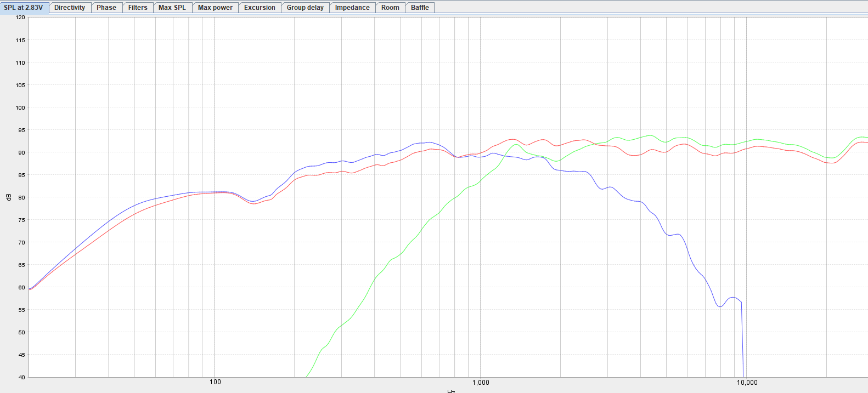Switch to the Impedance tab
The image size is (868, 393).
[352, 7]
